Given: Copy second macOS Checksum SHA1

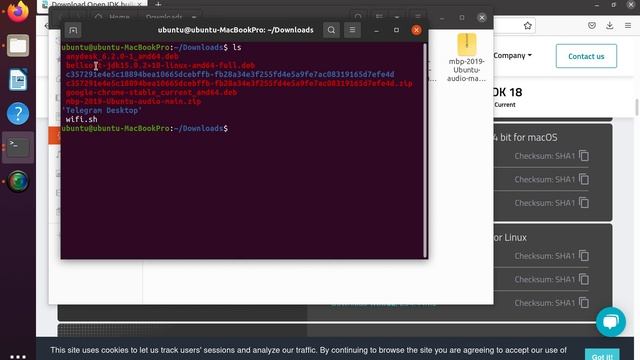Looking at the screenshot, I should (584, 179).
